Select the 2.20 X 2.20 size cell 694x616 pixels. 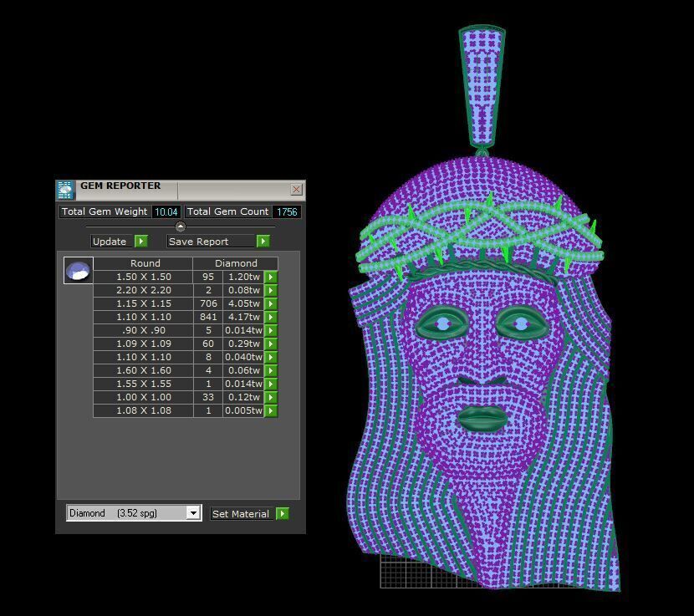coord(144,290)
